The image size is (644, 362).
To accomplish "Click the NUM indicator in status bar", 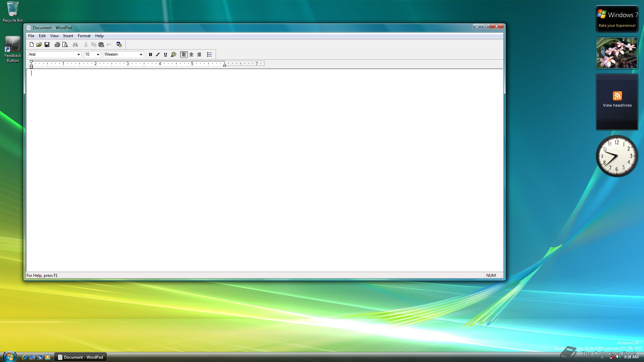I will tap(491, 276).
